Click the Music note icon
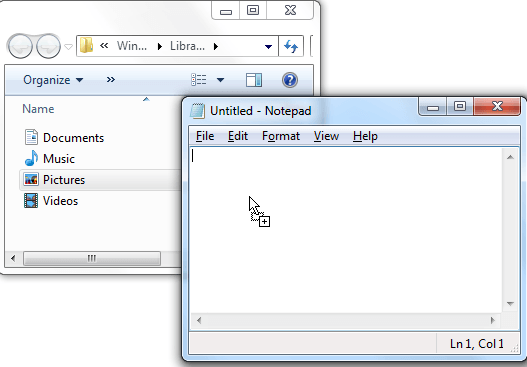This screenshot has width=527, height=367. coord(31,158)
